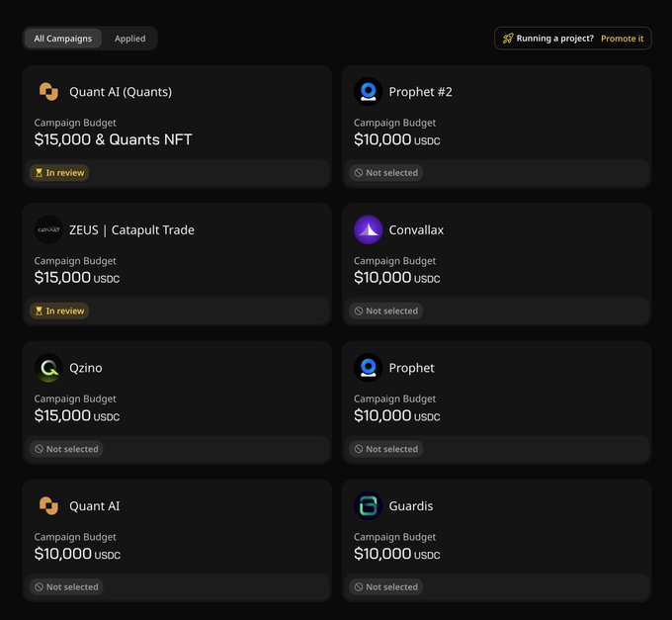672x620 pixels.
Task: Click Not selected badge on Guardis
Action: pyautogui.click(x=385, y=587)
